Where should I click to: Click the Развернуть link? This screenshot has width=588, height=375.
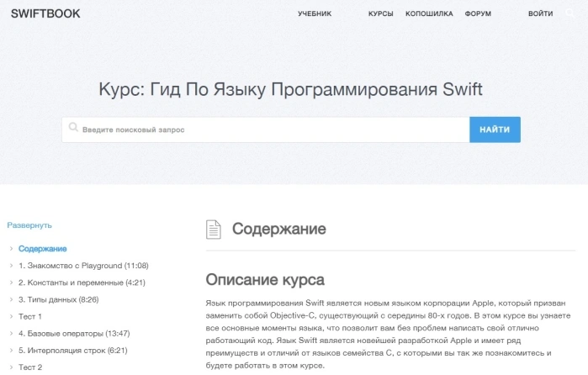pos(29,225)
